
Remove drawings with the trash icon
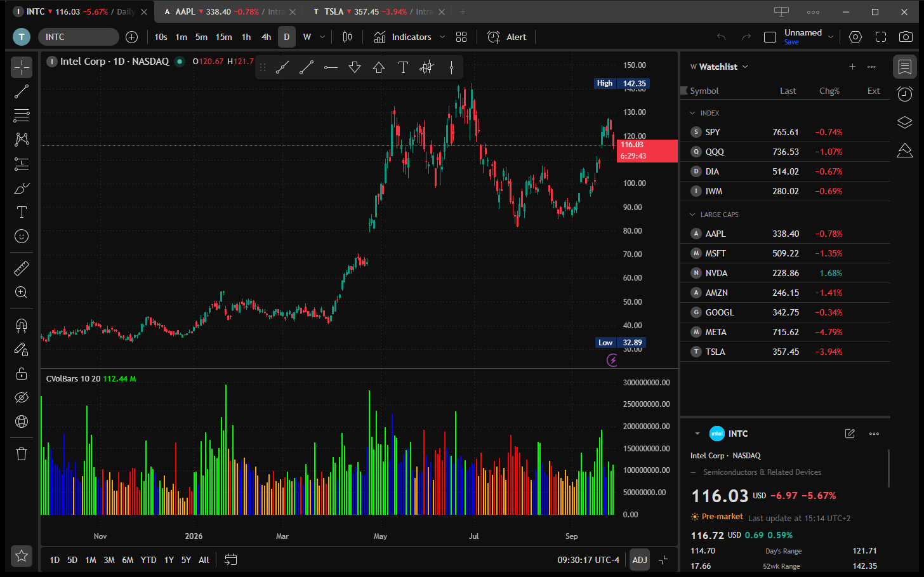tap(22, 454)
